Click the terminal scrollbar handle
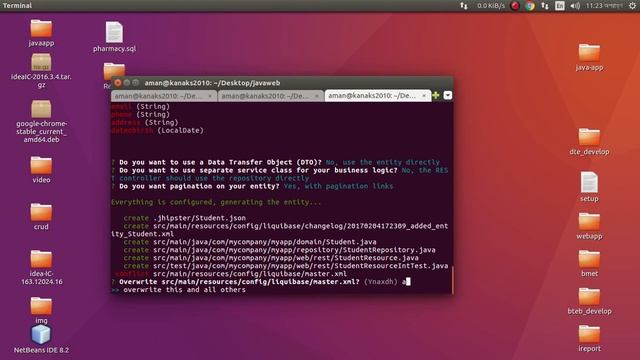This screenshot has height=360, width=640. [x=452, y=280]
